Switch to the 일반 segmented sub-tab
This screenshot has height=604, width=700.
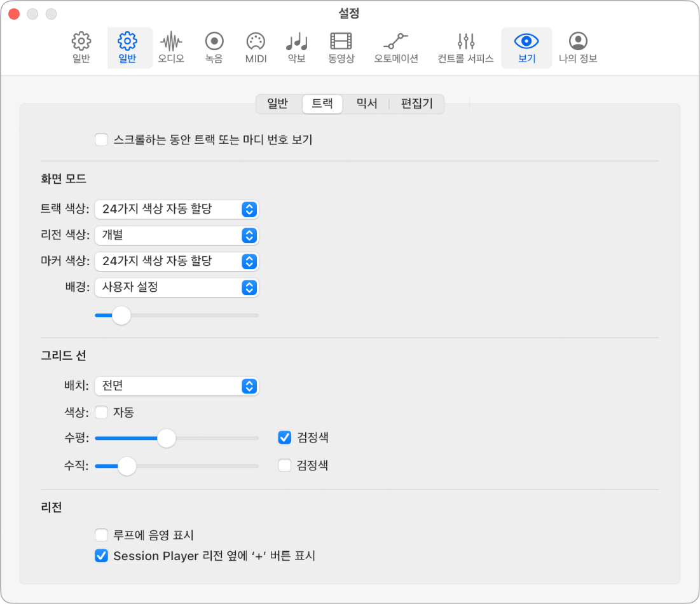(x=278, y=104)
